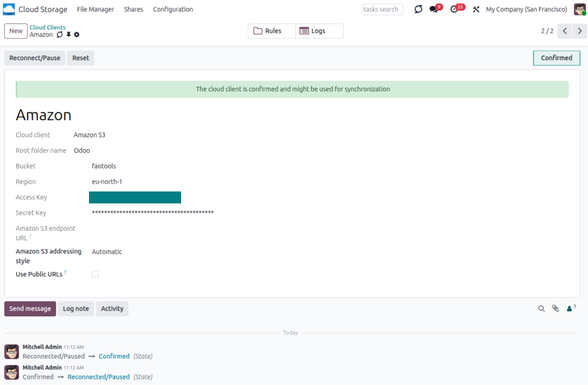588x385 pixels.
Task: Click the Cloud Storage app logo icon
Action: pyautogui.click(x=9, y=9)
